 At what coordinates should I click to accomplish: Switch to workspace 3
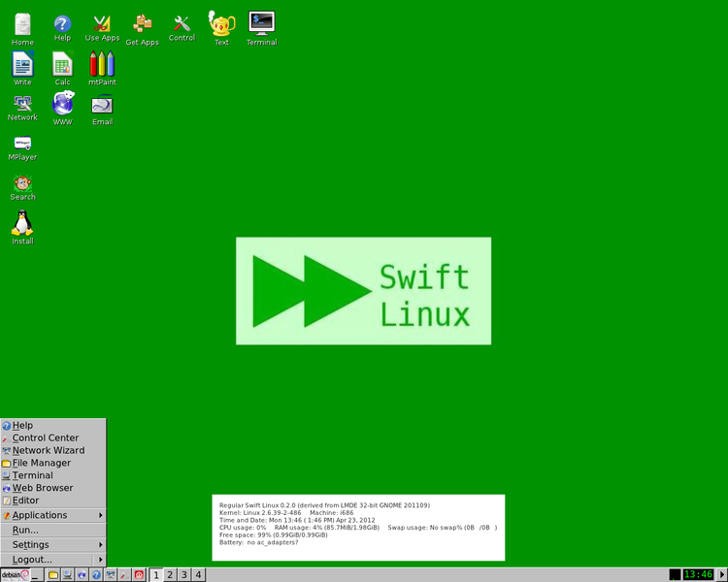click(183, 575)
